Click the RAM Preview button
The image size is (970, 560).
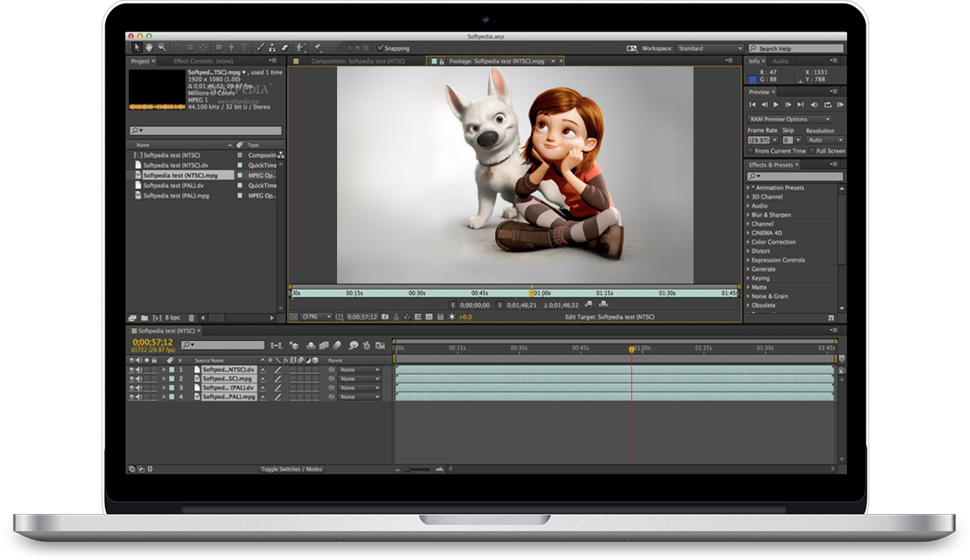coord(841,104)
